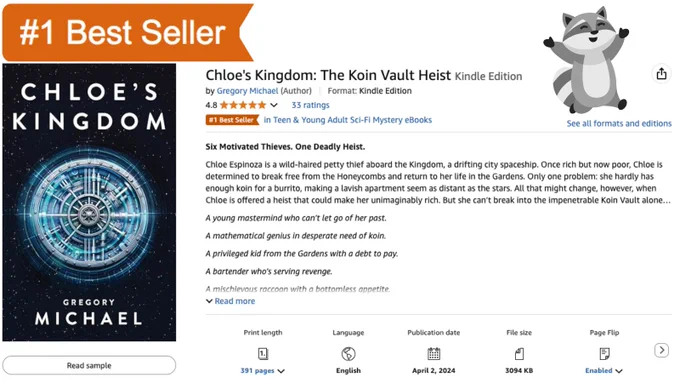680x383 pixels.
Task: Click the next arrow in details carousel
Action: [x=662, y=350]
